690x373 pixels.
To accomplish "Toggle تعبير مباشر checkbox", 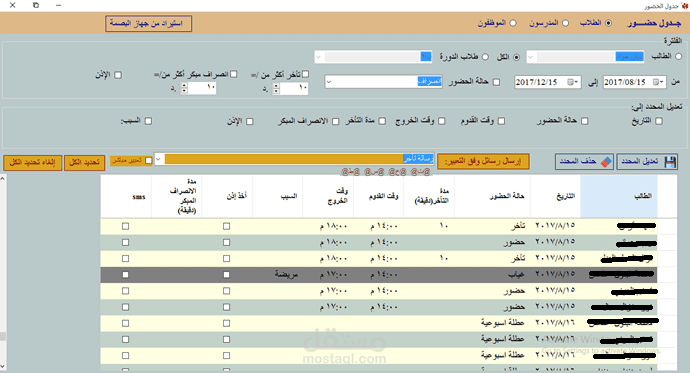I will click(148, 161).
